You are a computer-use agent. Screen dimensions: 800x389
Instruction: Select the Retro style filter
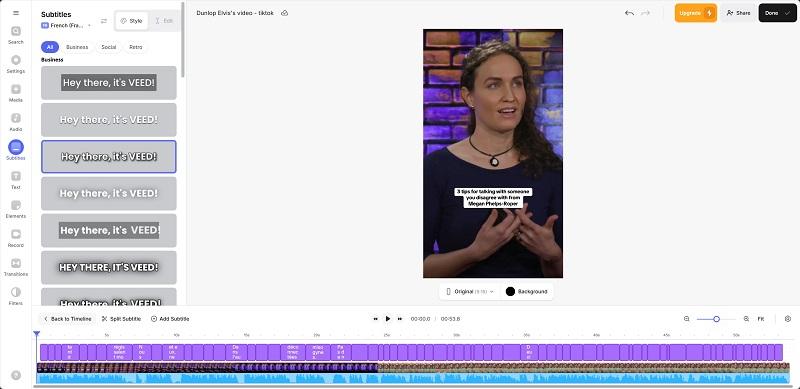click(x=136, y=47)
